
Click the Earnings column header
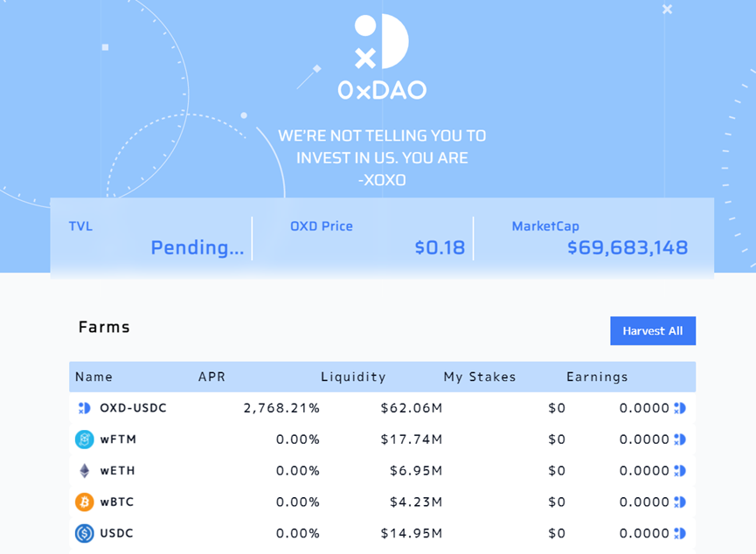597,377
